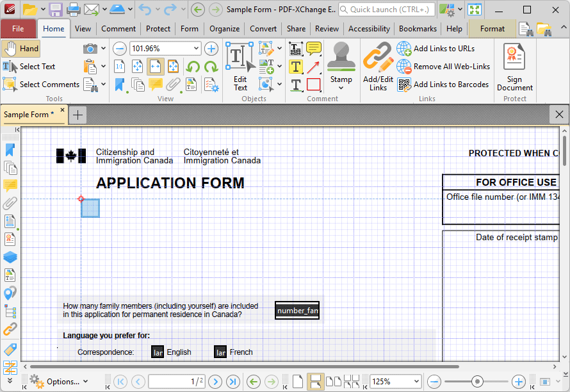Viewport: 570px width, 392px height.
Task: Open Add/Edit Links tool
Action: tap(378, 67)
